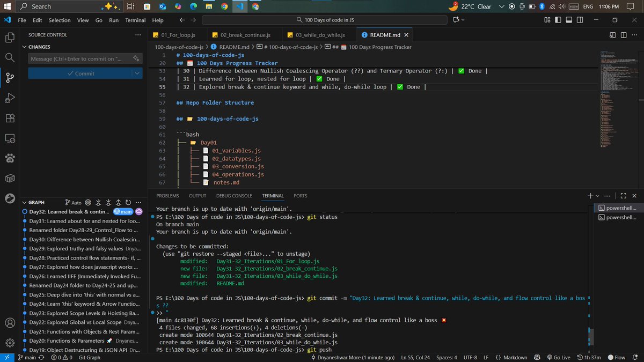Click the Push icon in Graph header
The width and height of the screenshot is (644, 362).
click(x=118, y=203)
